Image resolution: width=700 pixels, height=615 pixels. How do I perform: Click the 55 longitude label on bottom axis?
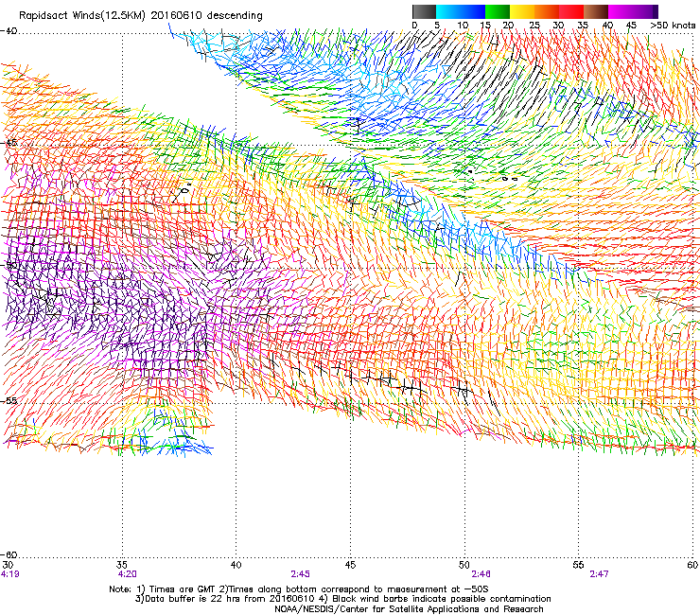point(578,565)
